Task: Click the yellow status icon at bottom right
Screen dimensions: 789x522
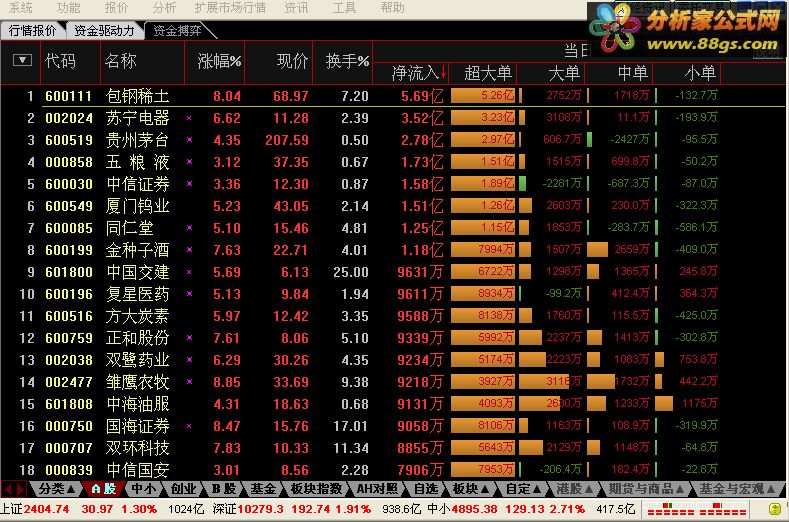Action: (x=775, y=509)
